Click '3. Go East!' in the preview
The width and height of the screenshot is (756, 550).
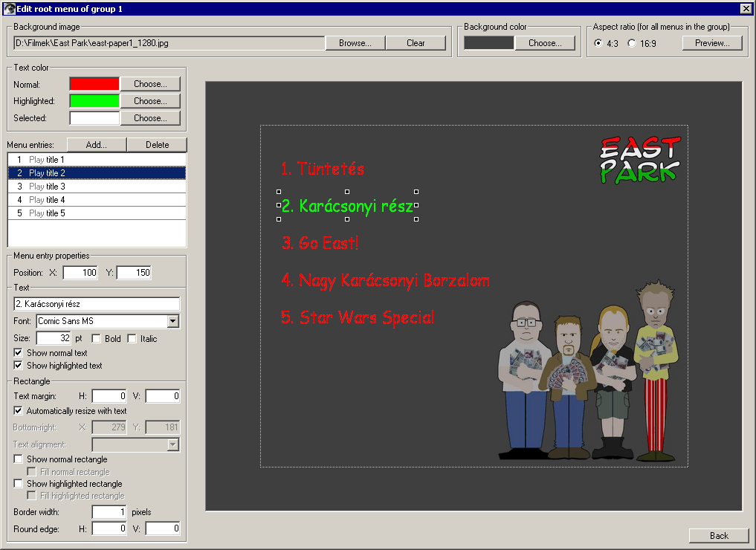(x=320, y=243)
